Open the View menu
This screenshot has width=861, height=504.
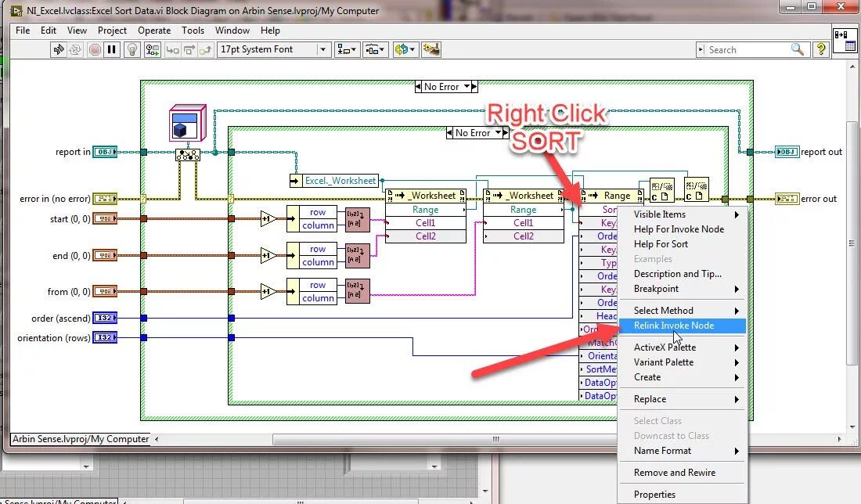pos(77,31)
